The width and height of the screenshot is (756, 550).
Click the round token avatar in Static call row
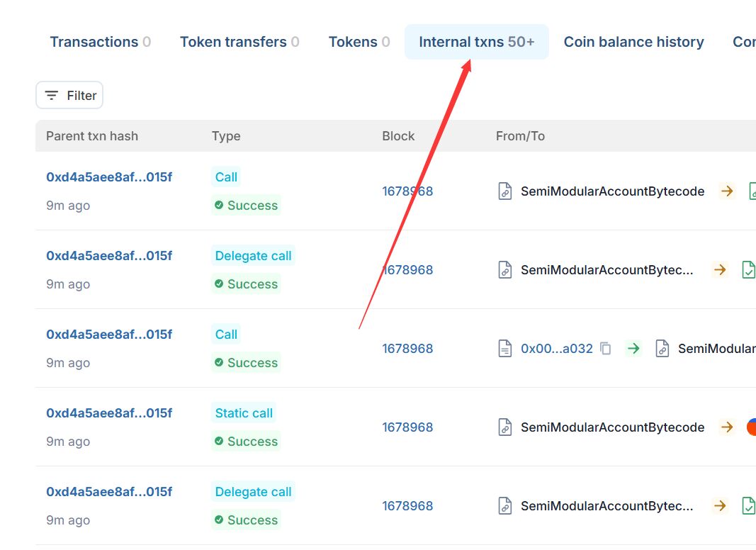750,427
